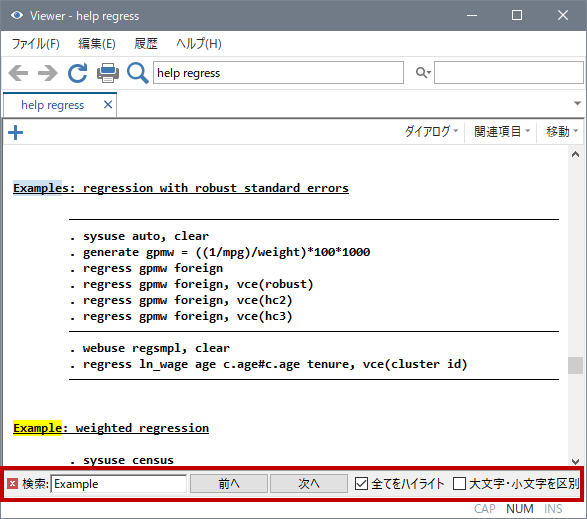This screenshot has height=519, width=587.
Task: Expand the 関連項目 dropdown
Action: click(502, 131)
